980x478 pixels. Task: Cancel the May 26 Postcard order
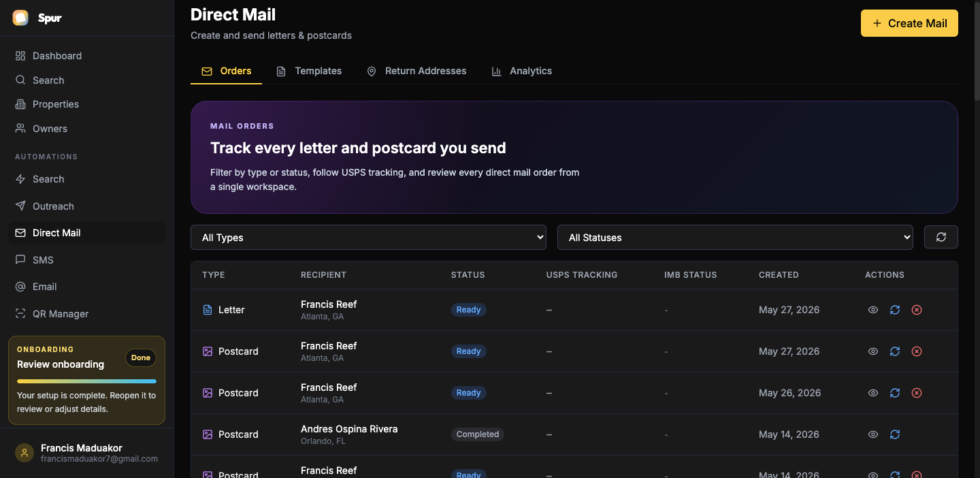tap(917, 393)
